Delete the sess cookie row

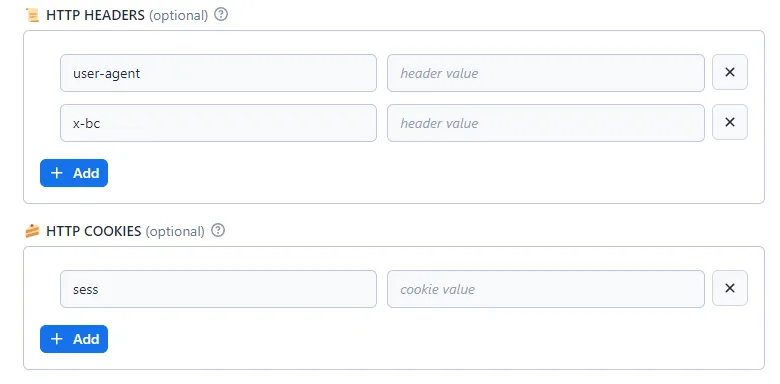pyautogui.click(x=730, y=288)
